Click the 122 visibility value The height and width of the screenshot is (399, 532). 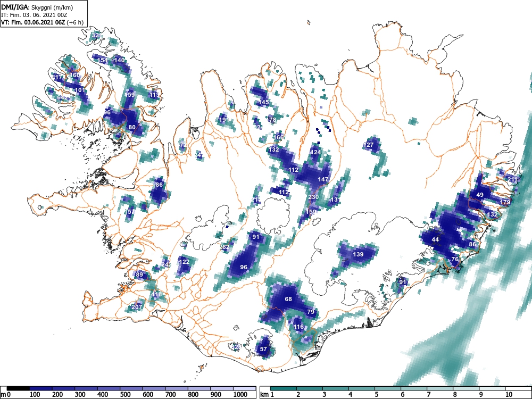(184, 262)
